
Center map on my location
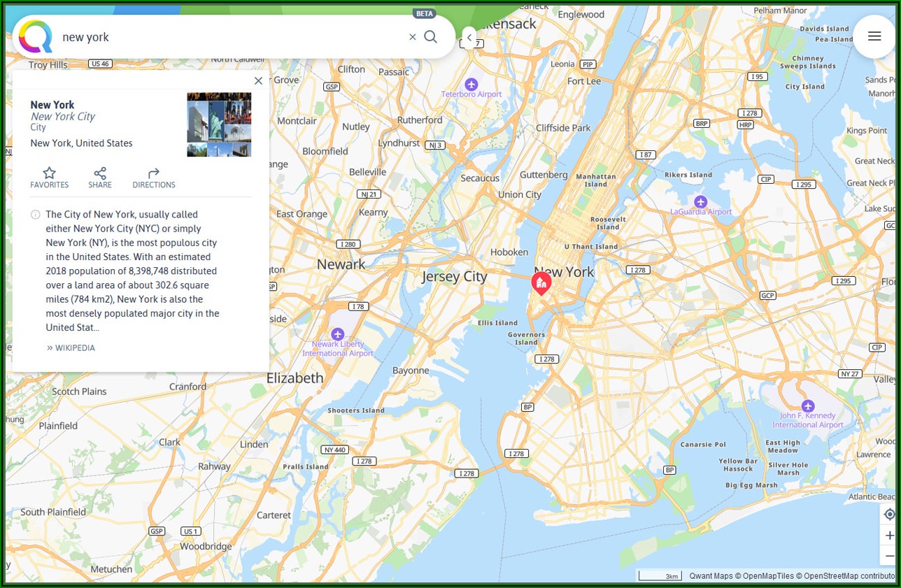pyautogui.click(x=890, y=515)
